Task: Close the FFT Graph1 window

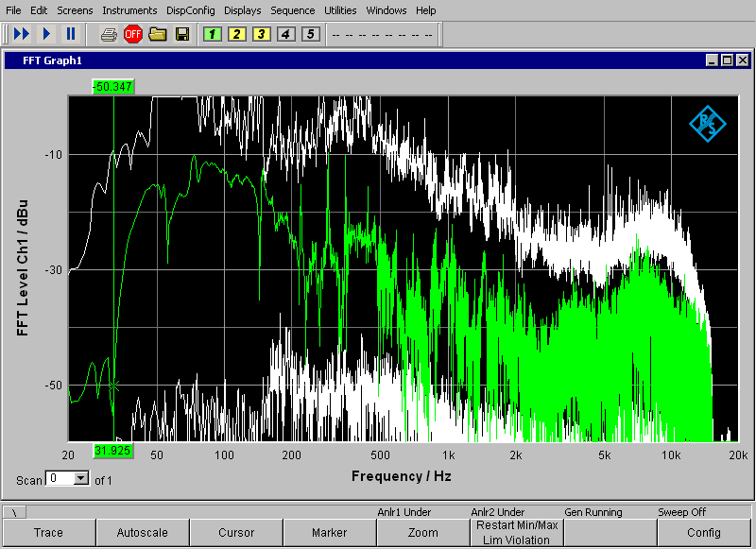Action: pyautogui.click(x=743, y=60)
